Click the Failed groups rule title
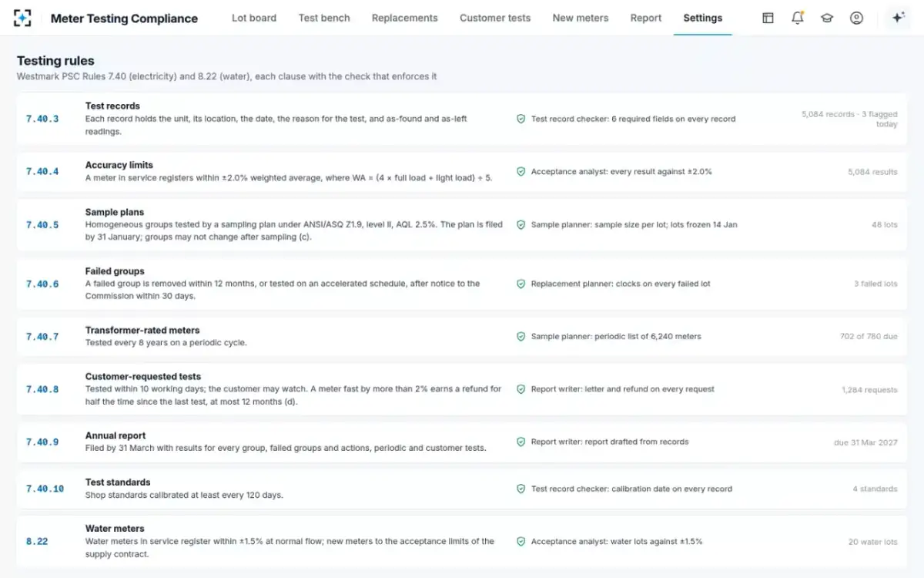 click(115, 271)
